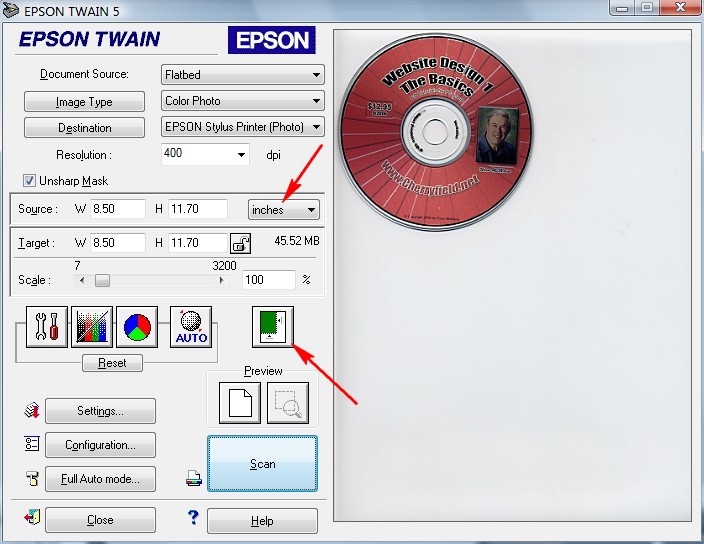Click the Image Type button
This screenshot has width=704, height=544.
[x=84, y=102]
